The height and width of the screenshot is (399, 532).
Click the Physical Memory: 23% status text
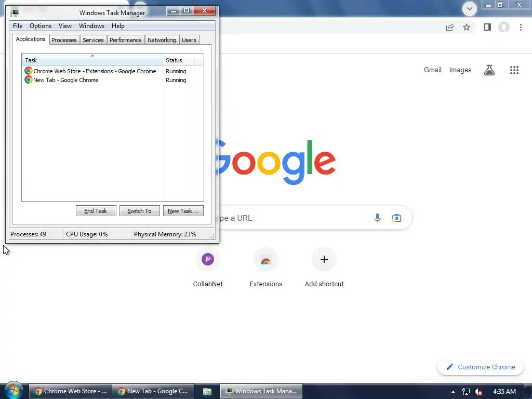pos(165,234)
